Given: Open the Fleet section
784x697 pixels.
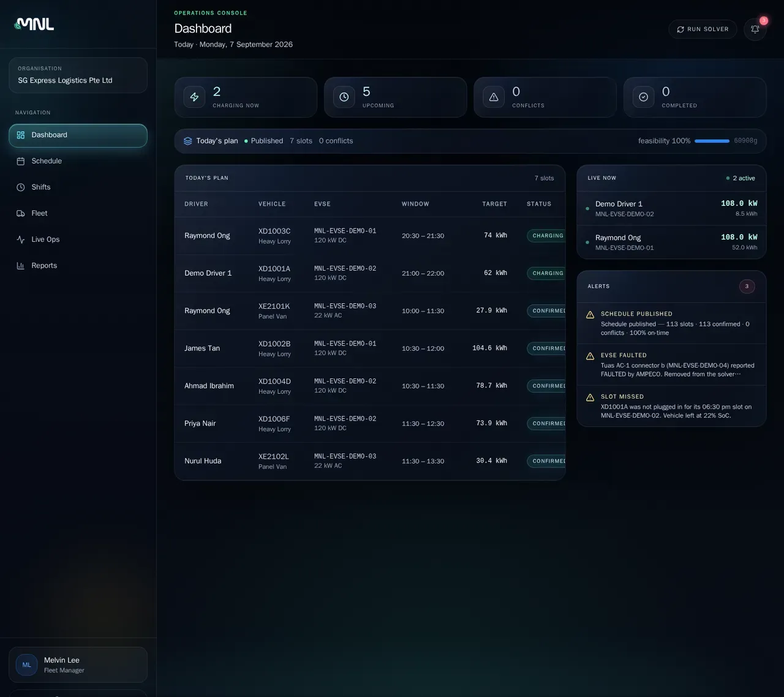Looking at the screenshot, I should point(78,214).
